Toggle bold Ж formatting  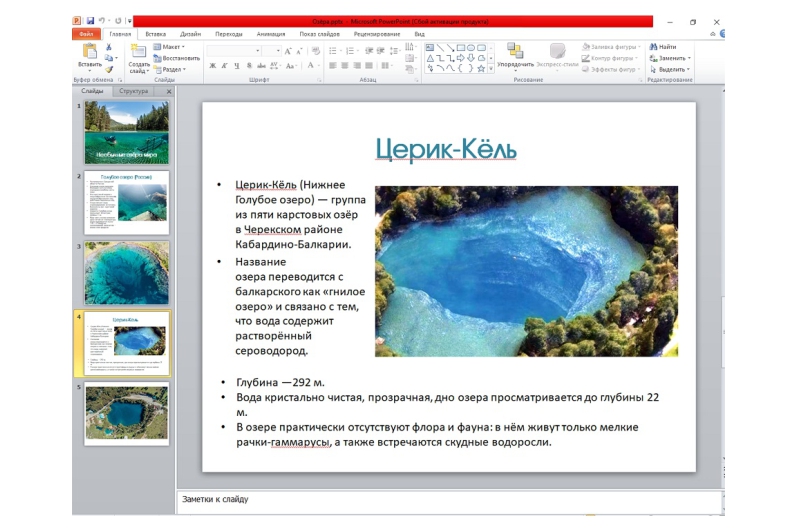tap(212, 66)
